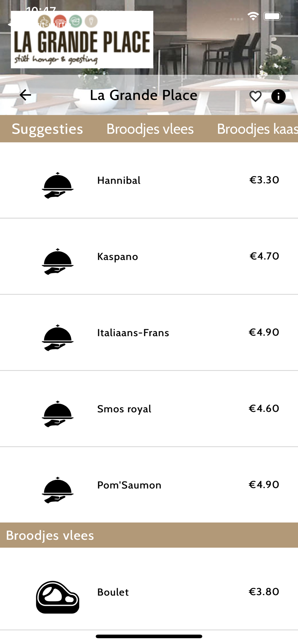
Task: Click the La Grande Place logo
Action: (82, 40)
